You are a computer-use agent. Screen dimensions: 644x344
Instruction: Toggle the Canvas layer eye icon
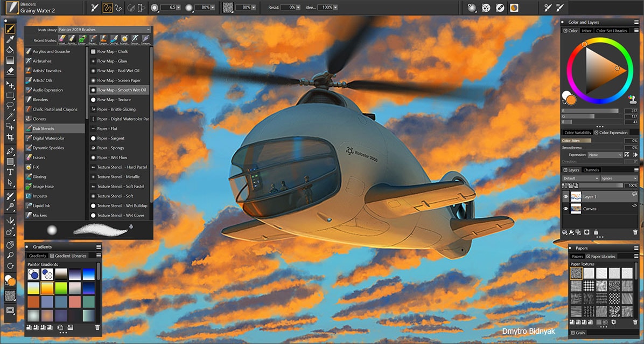[565, 209]
